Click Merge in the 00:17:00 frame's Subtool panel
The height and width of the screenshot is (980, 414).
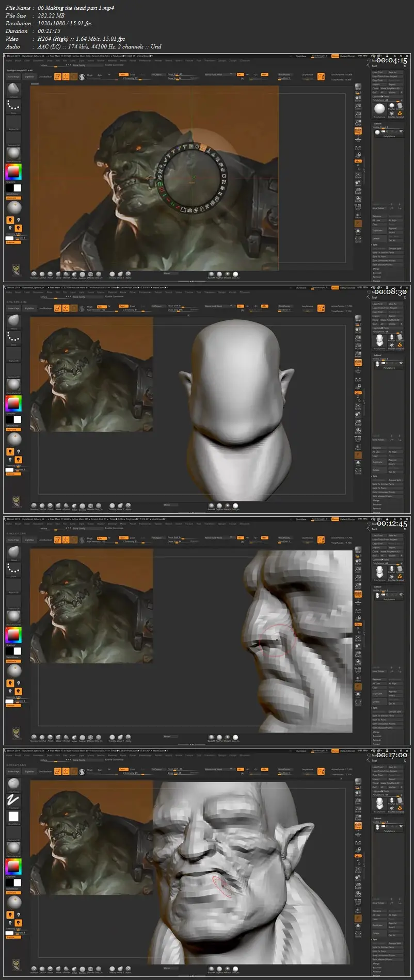tap(376, 963)
